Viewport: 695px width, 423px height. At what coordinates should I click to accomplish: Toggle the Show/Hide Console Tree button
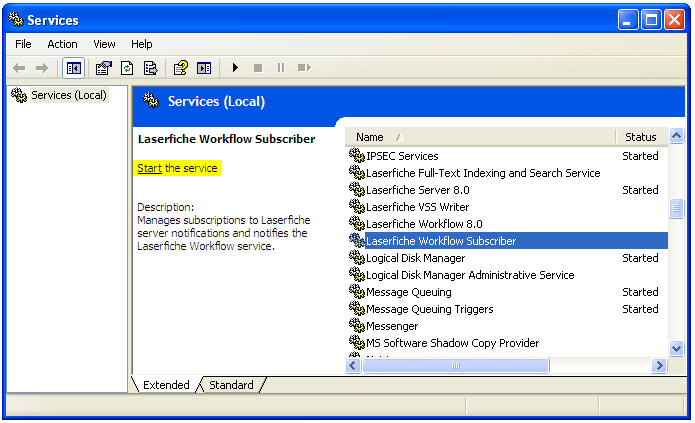pos(73,68)
